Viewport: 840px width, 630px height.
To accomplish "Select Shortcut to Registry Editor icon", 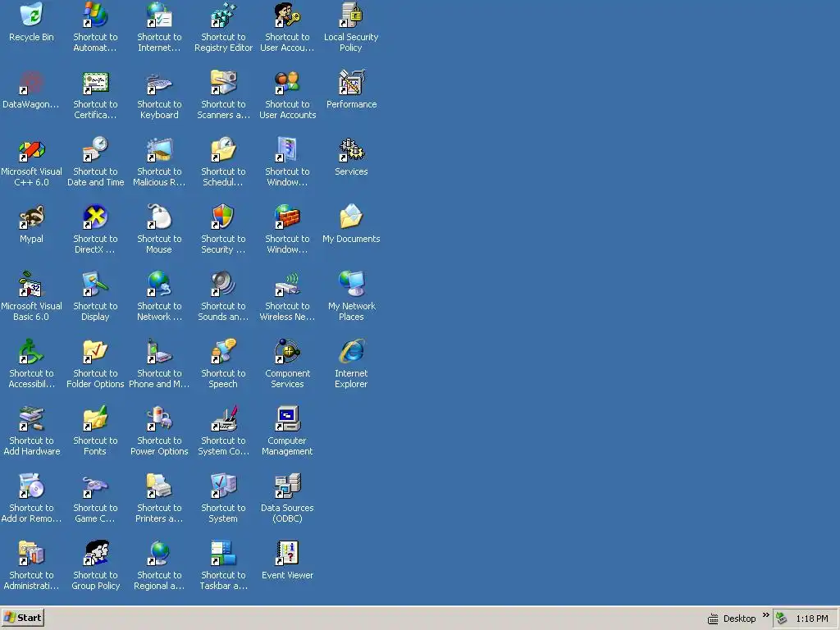I will pyautogui.click(x=223, y=15).
